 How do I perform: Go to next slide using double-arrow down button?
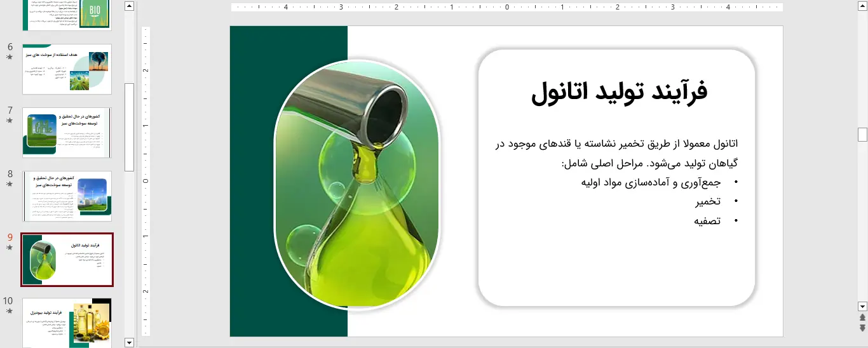[862, 328]
